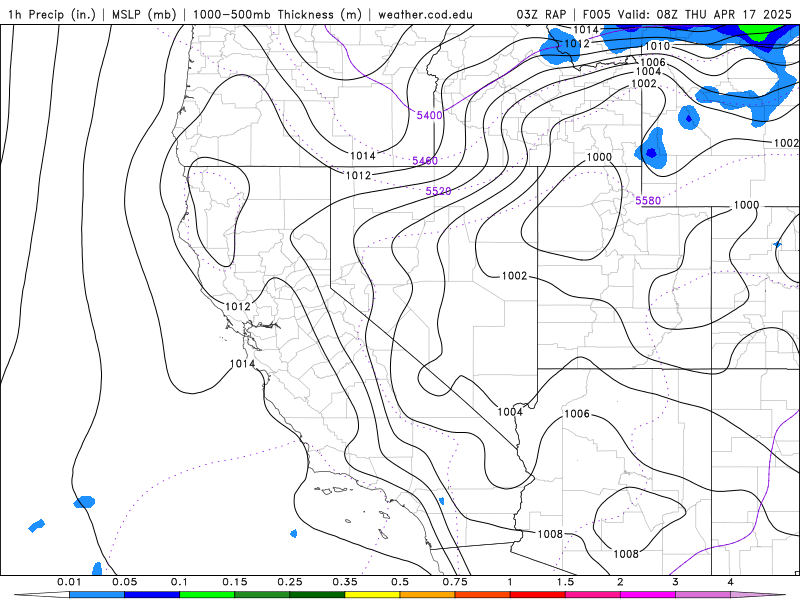Open the weather.cod.edu header text
The image size is (800, 600).
(x=425, y=14)
